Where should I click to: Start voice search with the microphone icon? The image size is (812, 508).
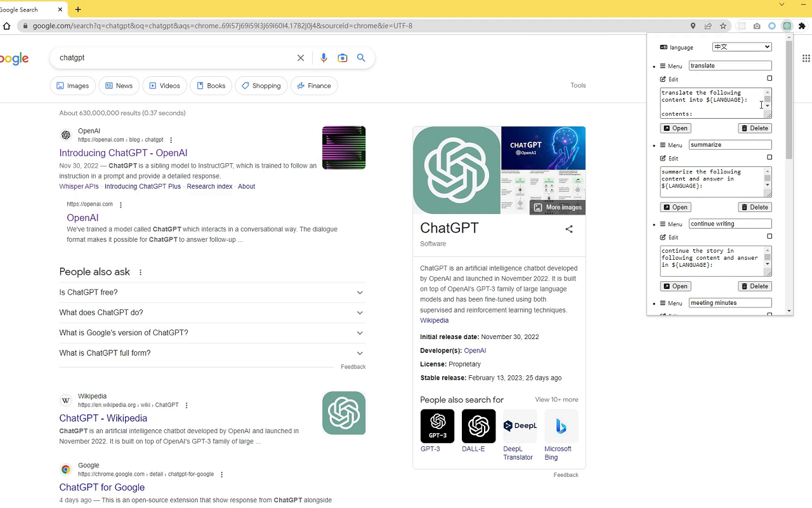tap(324, 58)
